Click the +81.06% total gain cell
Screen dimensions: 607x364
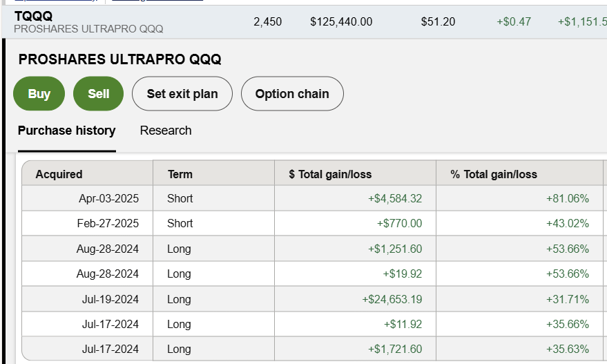click(x=568, y=199)
